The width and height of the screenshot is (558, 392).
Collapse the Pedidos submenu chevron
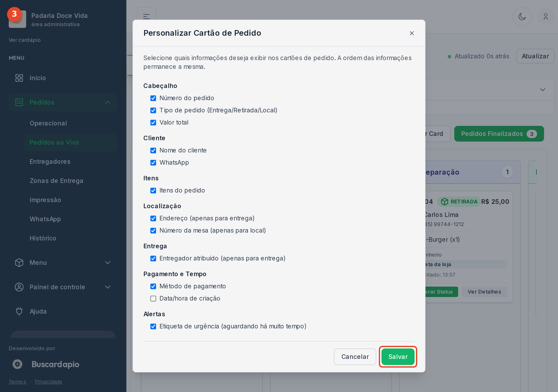[108, 102]
